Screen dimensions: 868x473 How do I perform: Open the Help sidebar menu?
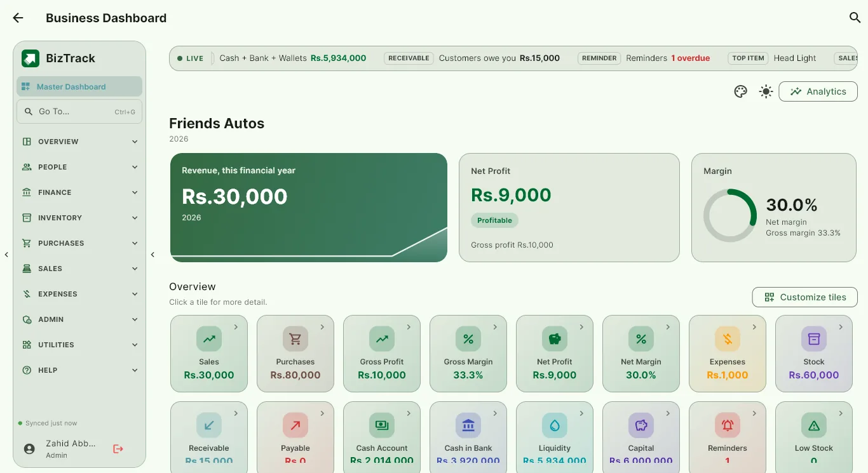79,370
